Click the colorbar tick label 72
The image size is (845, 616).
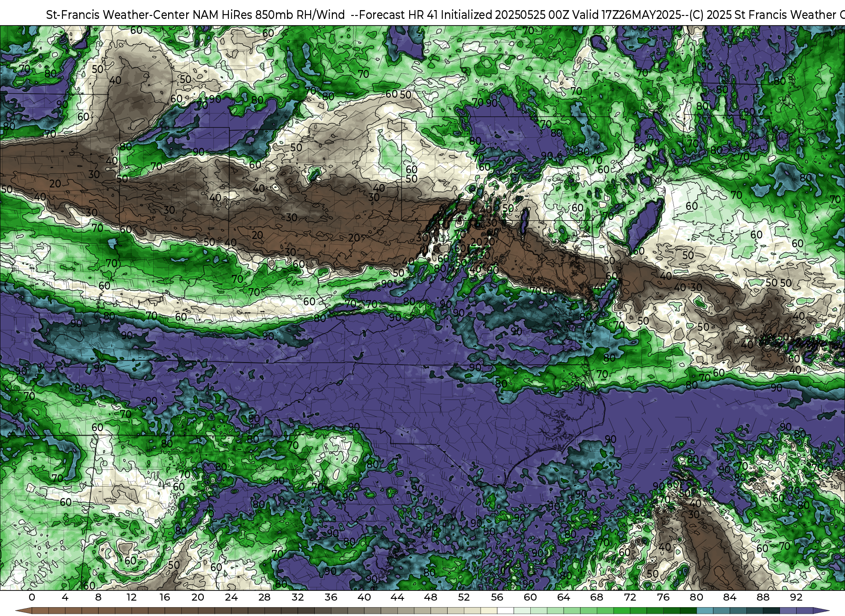pyautogui.click(x=630, y=598)
